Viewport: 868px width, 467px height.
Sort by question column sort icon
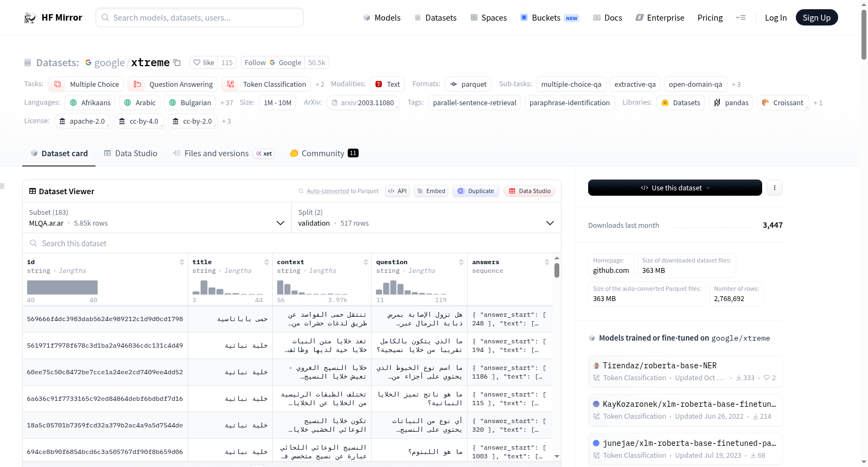coord(461,262)
